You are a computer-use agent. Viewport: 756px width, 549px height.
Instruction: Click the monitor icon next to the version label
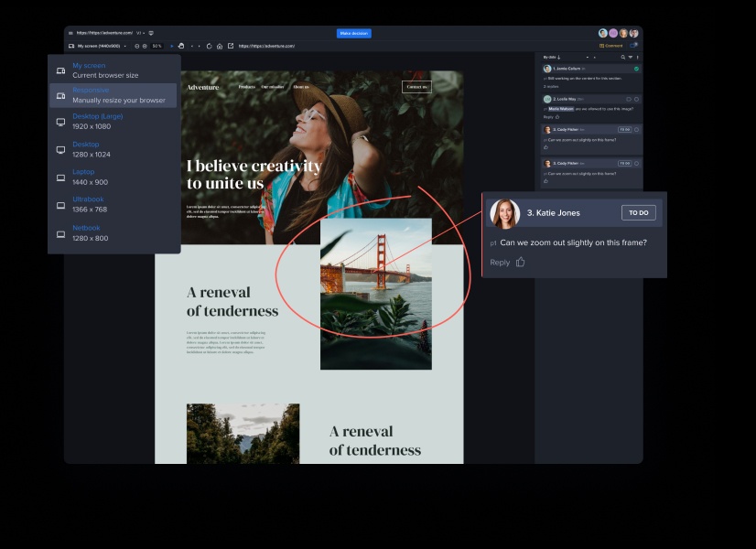pos(151,33)
